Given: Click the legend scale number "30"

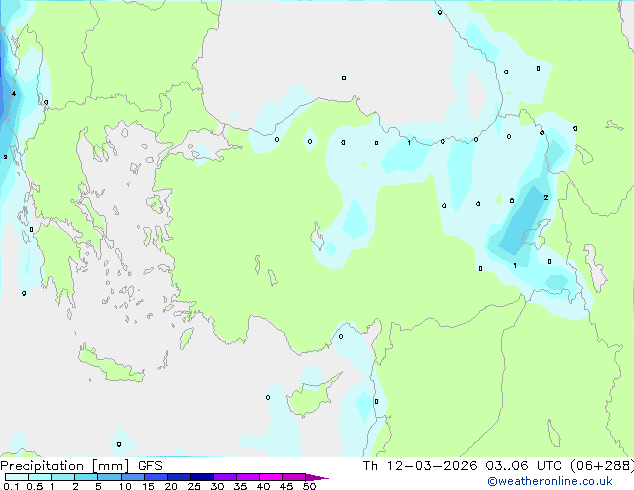Looking at the screenshot, I should point(217,486).
